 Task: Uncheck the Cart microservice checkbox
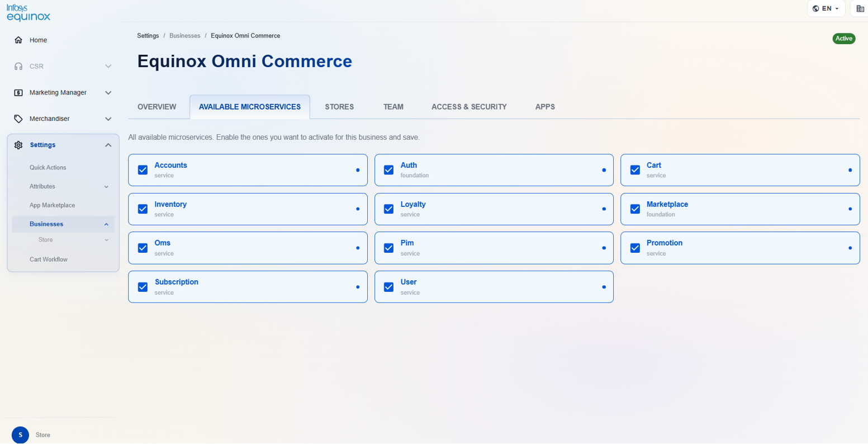pos(635,170)
